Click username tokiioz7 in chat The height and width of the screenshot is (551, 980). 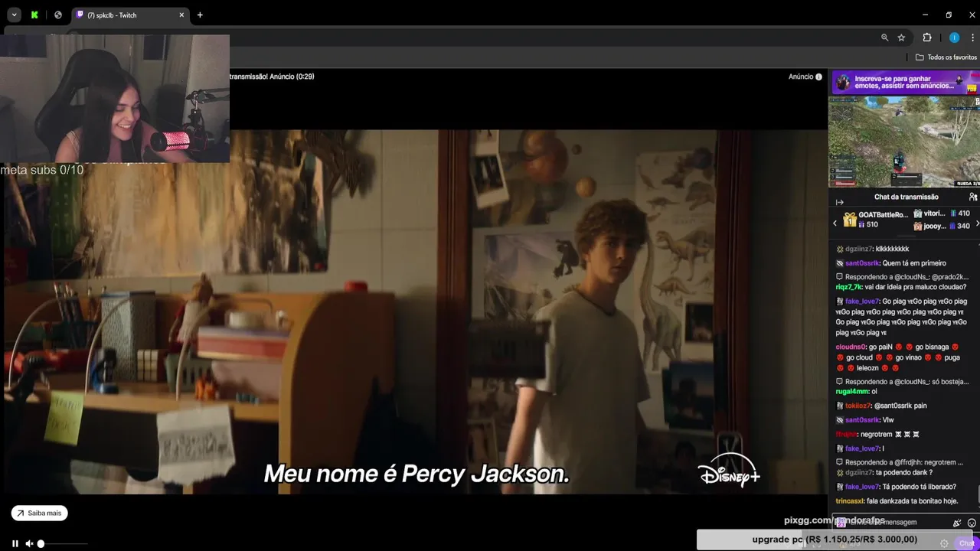pyautogui.click(x=858, y=406)
